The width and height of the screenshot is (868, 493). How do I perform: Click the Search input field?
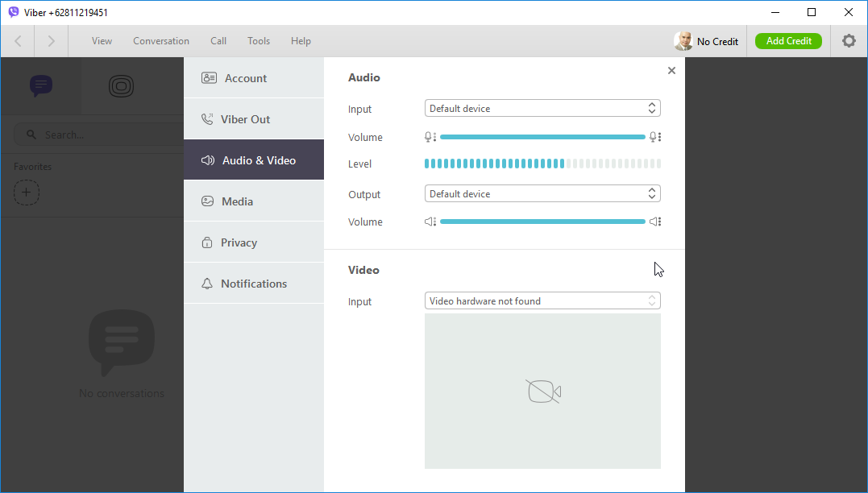pyautogui.click(x=100, y=135)
